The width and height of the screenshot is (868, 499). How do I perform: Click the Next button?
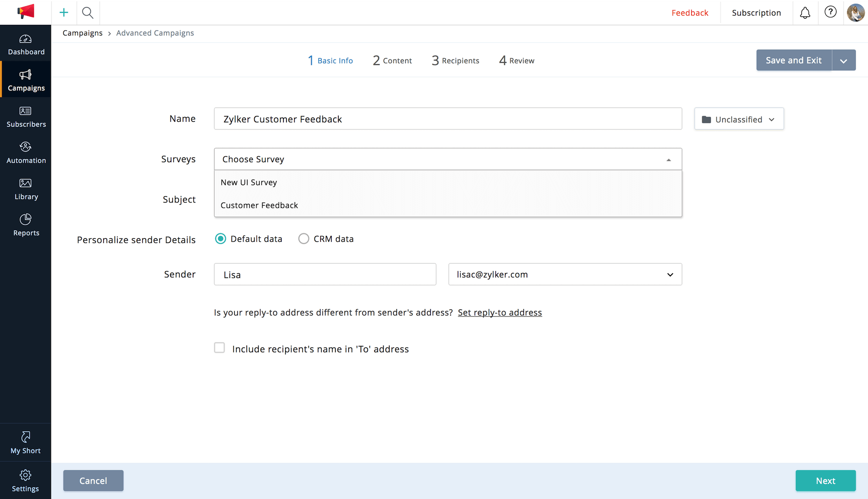pyautogui.click(x=825, y=481)
